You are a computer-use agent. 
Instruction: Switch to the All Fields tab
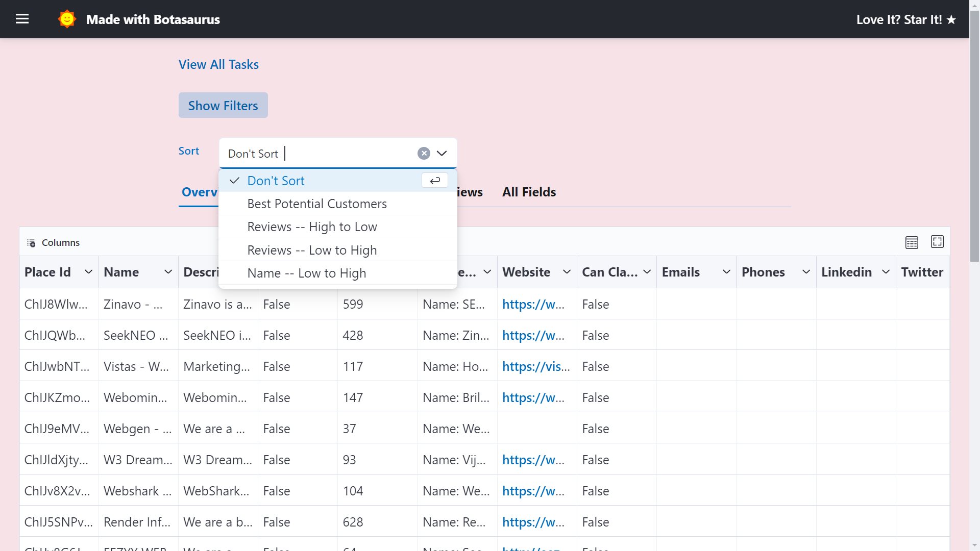[529, 192]
